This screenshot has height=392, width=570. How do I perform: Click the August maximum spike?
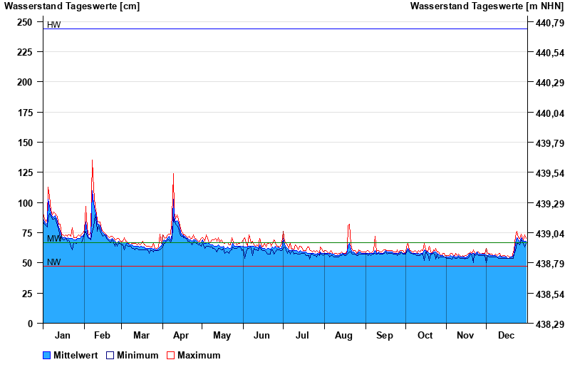(349, 225)
